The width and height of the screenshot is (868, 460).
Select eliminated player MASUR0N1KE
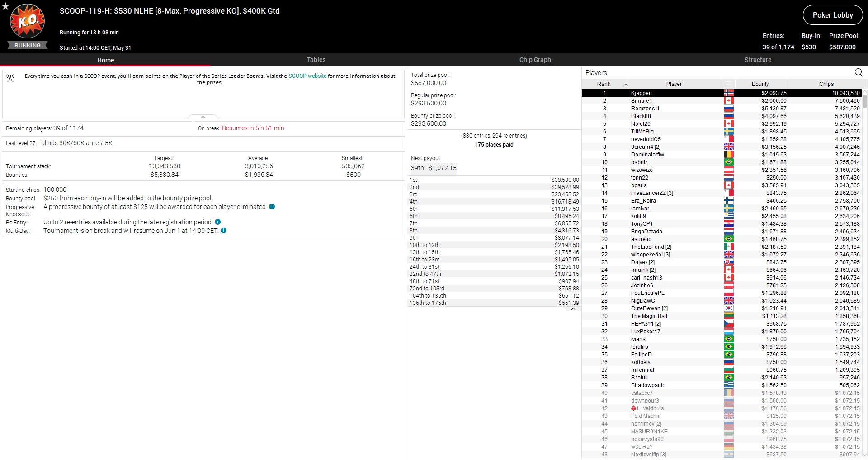point(722,432)
